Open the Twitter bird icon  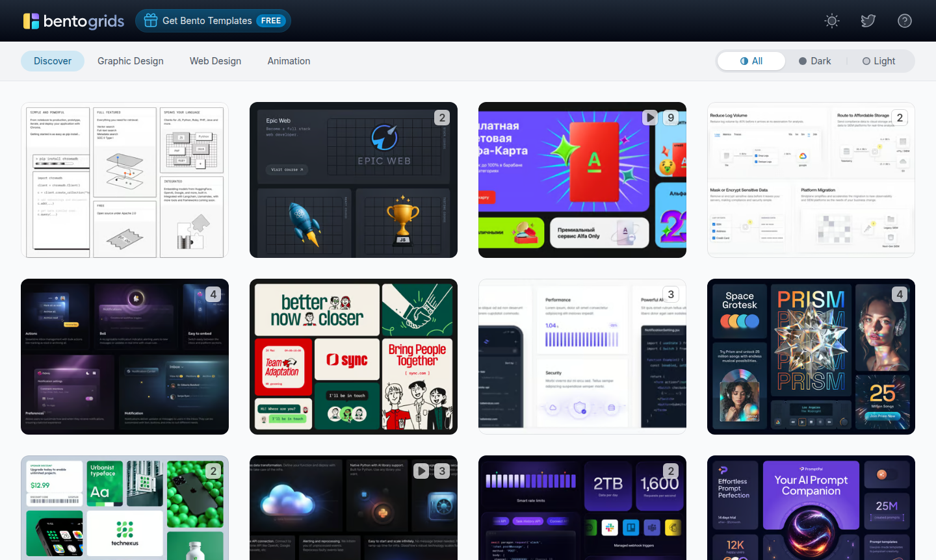click(868, 21)
